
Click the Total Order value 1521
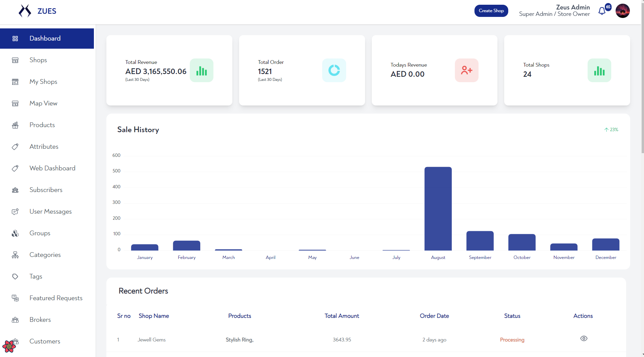click(265, 71)
